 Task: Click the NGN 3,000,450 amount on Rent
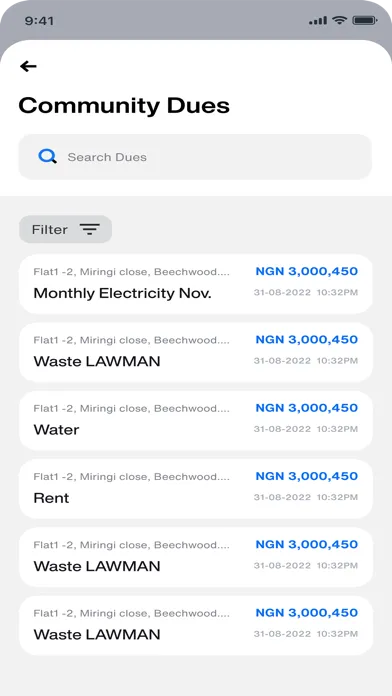click(x=307, y=476)
